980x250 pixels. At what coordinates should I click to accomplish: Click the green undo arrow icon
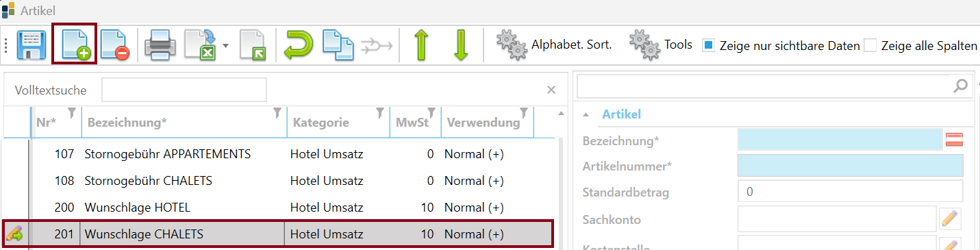(x=299, y=45)
